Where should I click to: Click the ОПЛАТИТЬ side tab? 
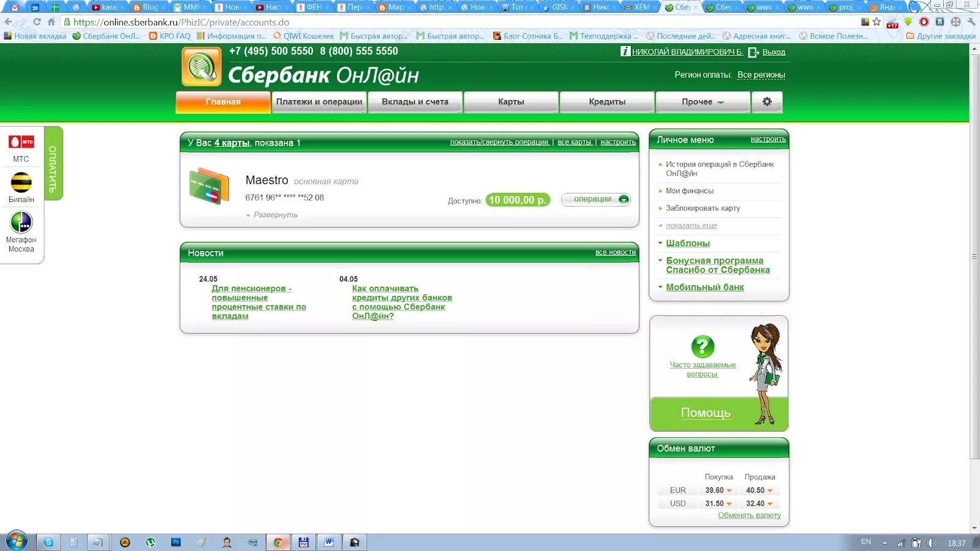(x=53, y=163)
